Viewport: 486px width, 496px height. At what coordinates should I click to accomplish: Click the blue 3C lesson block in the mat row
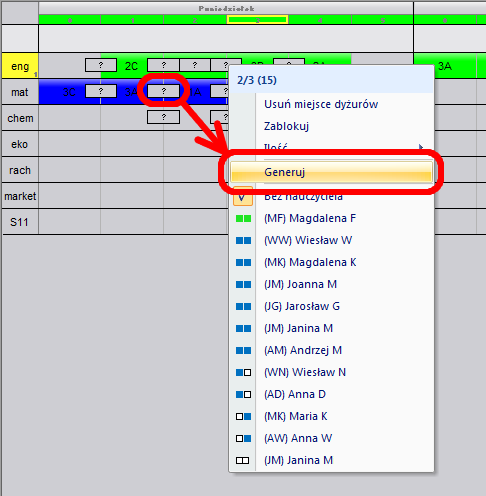(x=69, y=92)
